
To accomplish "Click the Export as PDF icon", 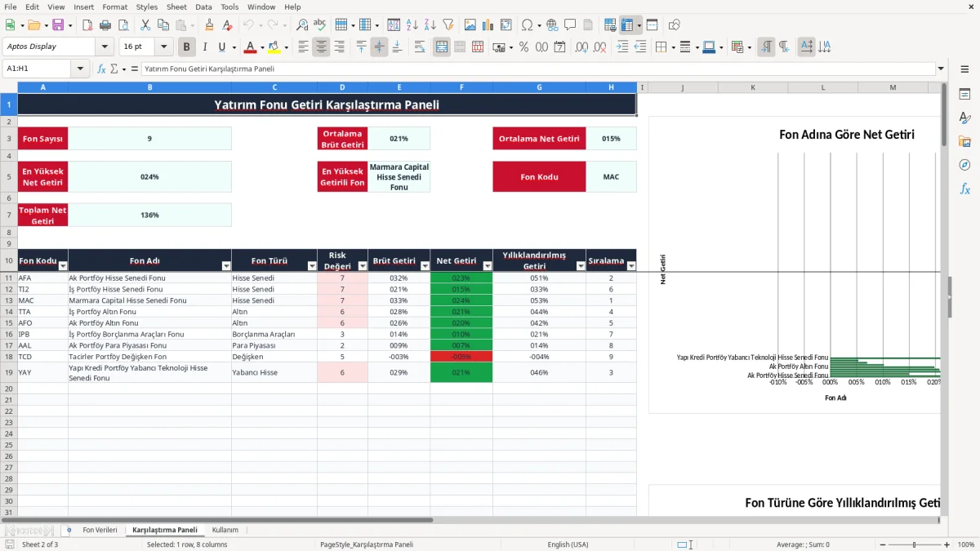I will [x=87, y=25].
